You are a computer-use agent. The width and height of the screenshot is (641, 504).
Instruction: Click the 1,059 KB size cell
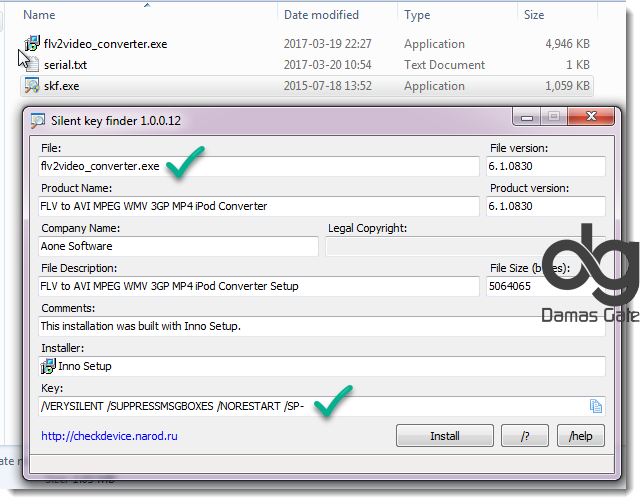[567, 86]
